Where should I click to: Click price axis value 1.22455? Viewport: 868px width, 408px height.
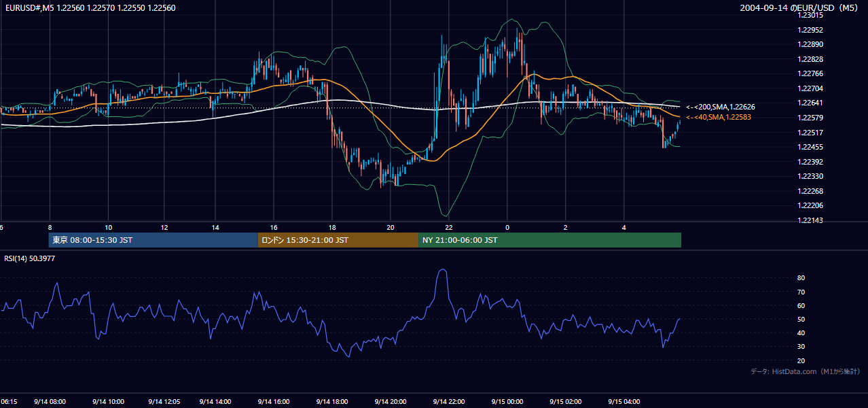tap(810, 147)
